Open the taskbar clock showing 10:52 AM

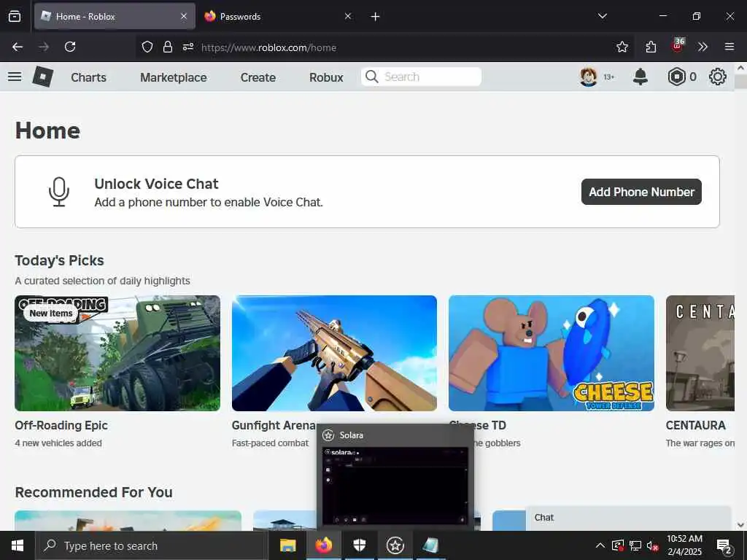click(x=684, y=545)
